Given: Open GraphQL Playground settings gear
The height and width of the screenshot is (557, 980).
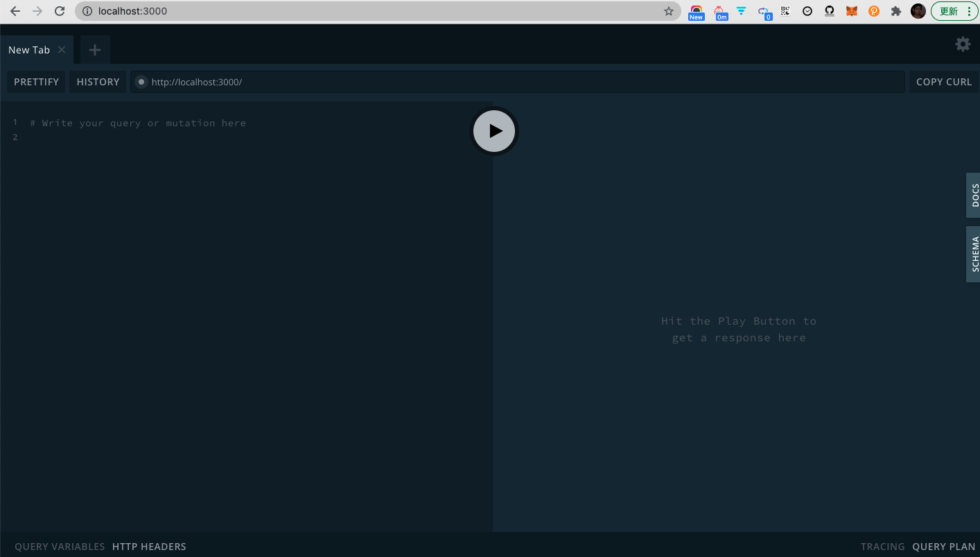Looking at the screenshot, I should 963,44.
